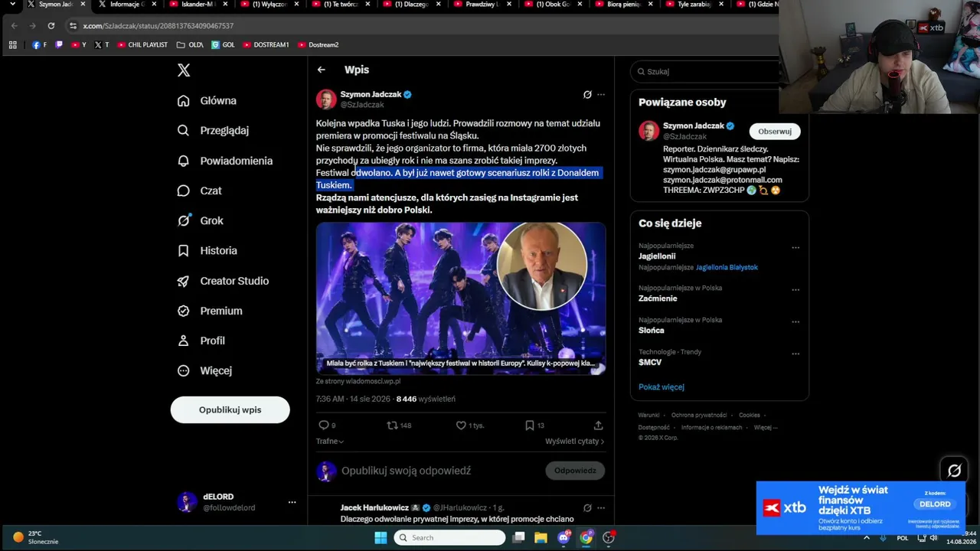
Task: Open the wiadomosci.wp.pl article image card
Action: [x=461, y=298]
